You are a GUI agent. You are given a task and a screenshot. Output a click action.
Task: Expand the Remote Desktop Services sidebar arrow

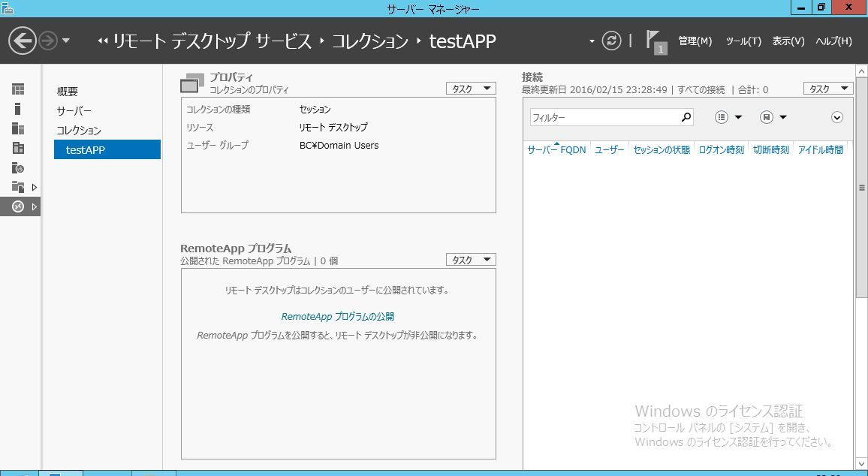pos(35,206)
